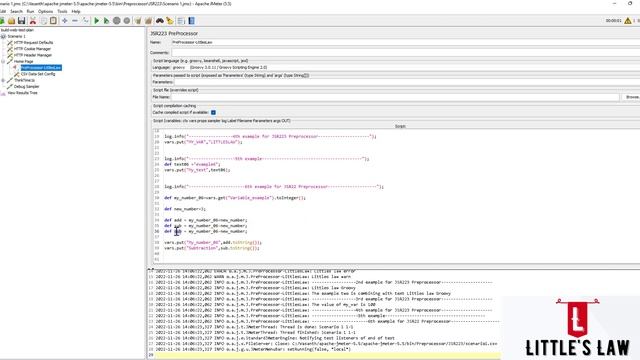Toggle enable/disable element toolbar icon
640x360 pixels.
tap(85, 21)
